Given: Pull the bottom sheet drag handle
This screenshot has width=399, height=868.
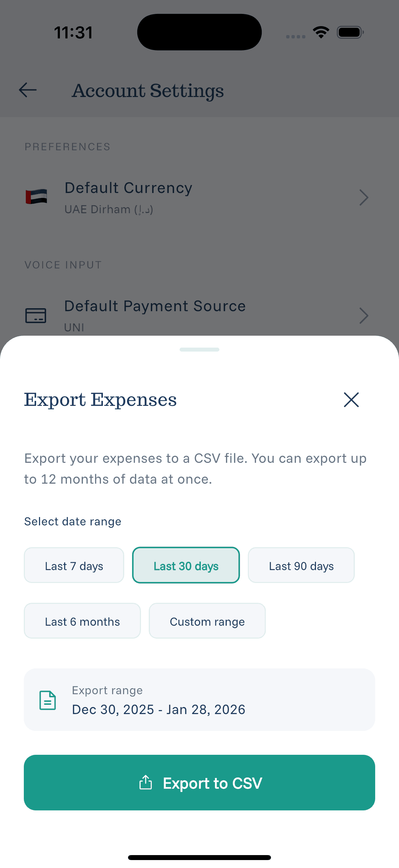Looking at the screenshot, I should click(199, 350).
